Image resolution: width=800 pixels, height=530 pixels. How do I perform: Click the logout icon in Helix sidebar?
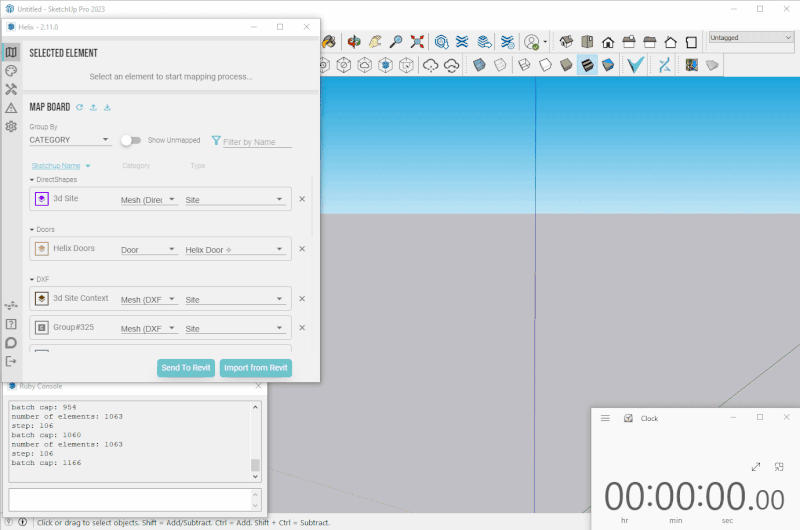pos(11,361)
